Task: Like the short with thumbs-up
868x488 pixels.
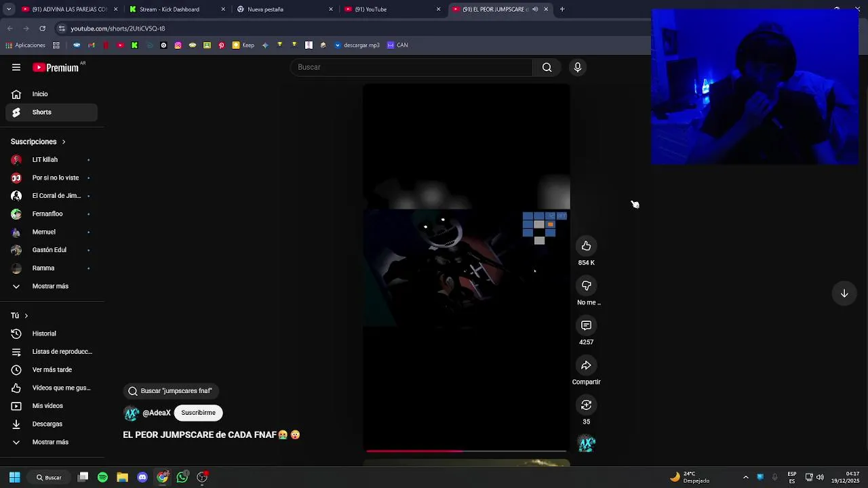Action: point(587,246)
